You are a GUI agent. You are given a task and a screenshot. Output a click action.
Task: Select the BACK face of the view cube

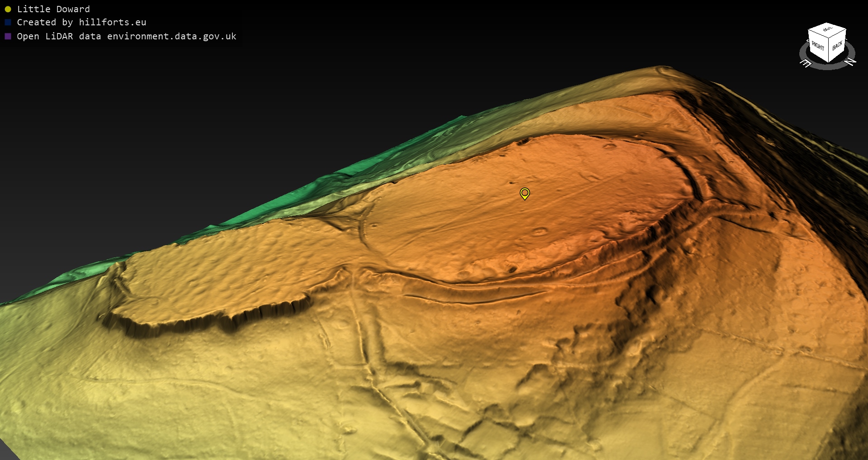837,46
